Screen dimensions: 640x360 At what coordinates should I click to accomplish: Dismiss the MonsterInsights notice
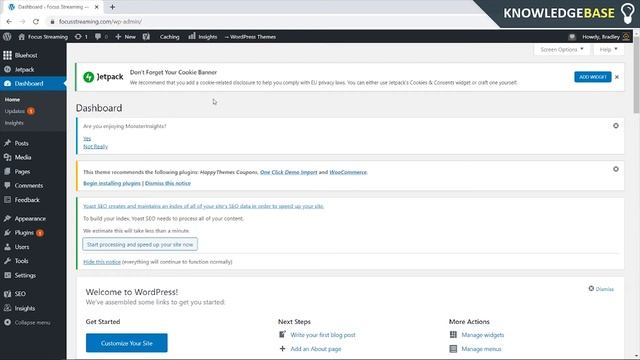616,126
